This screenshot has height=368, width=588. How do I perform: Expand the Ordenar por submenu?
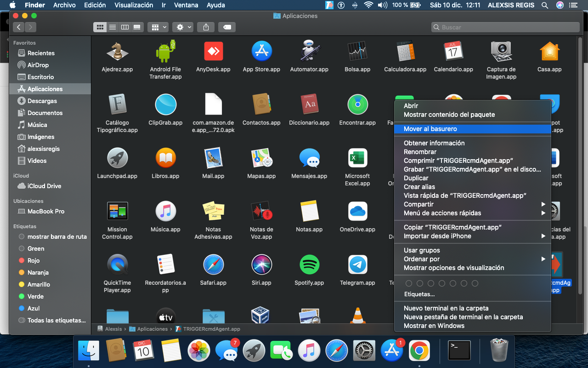pyautogui.click(x=472, y=259)
